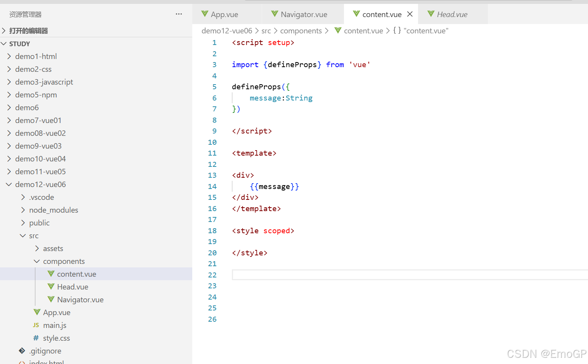Click the closing </style> tag
The height and width of the screenshot is (364, 588).
[250, 253]
